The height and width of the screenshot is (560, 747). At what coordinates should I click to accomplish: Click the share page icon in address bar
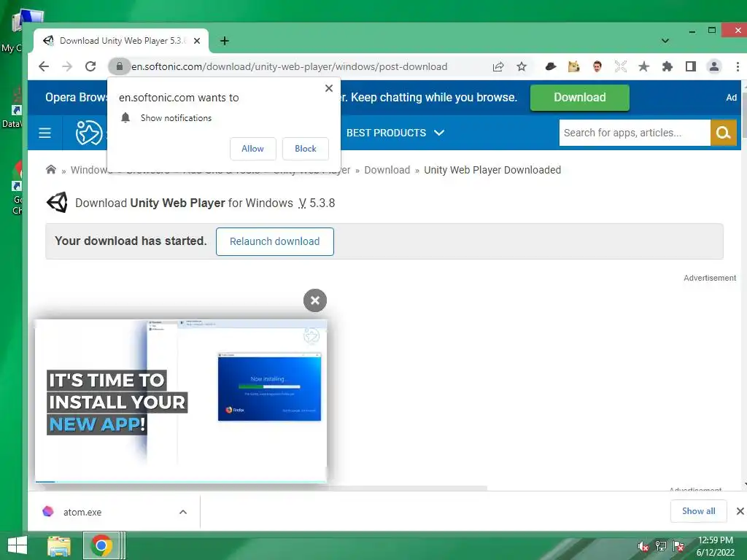coord(498,66)
